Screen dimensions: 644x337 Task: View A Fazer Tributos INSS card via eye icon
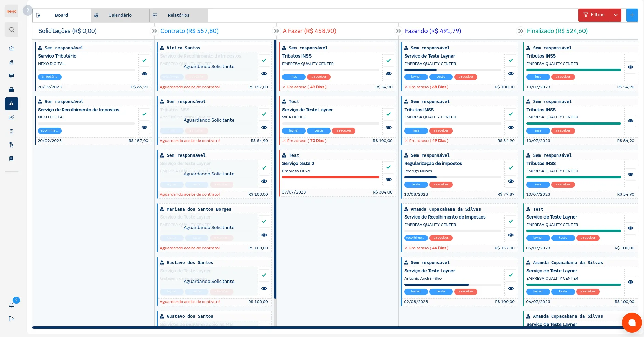(x=389, y=74)
